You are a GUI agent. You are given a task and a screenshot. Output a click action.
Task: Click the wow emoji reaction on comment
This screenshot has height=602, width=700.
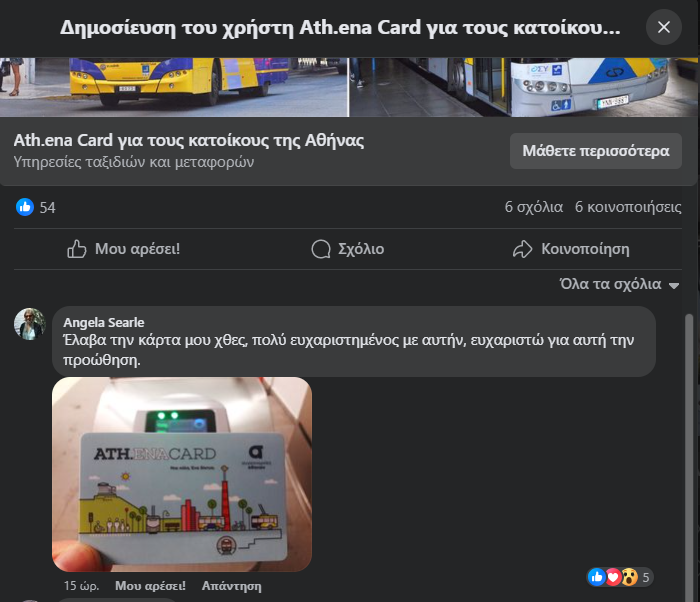click(x=629, y=577)
